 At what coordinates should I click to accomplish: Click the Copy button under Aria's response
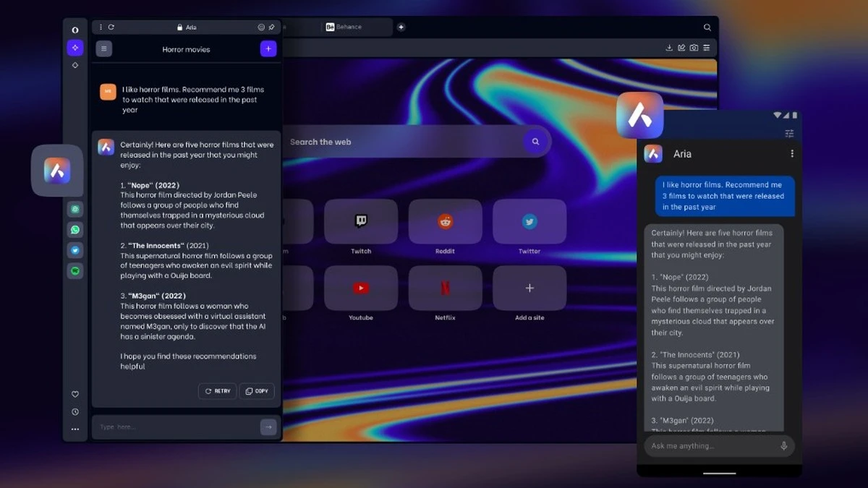(257, 391)
